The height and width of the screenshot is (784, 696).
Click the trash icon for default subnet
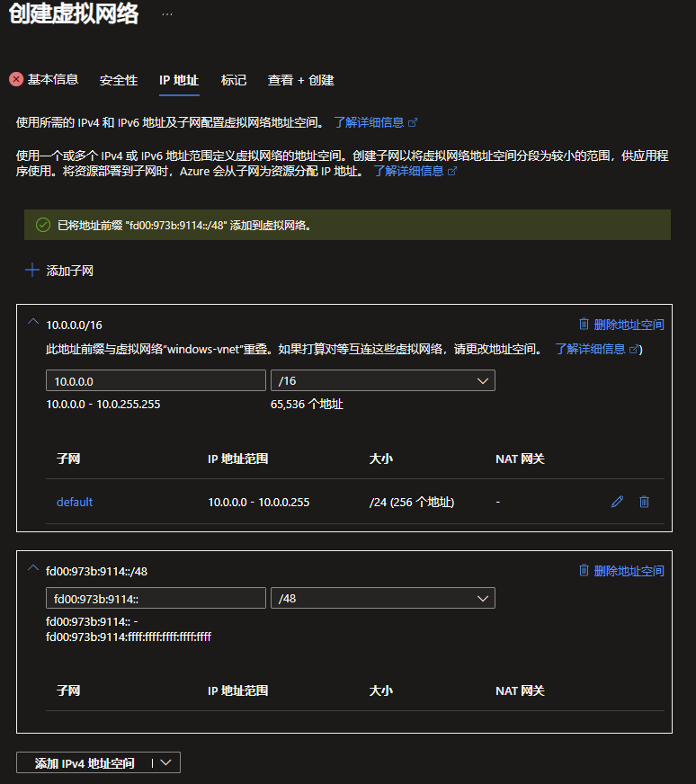[x=644, y=502]
